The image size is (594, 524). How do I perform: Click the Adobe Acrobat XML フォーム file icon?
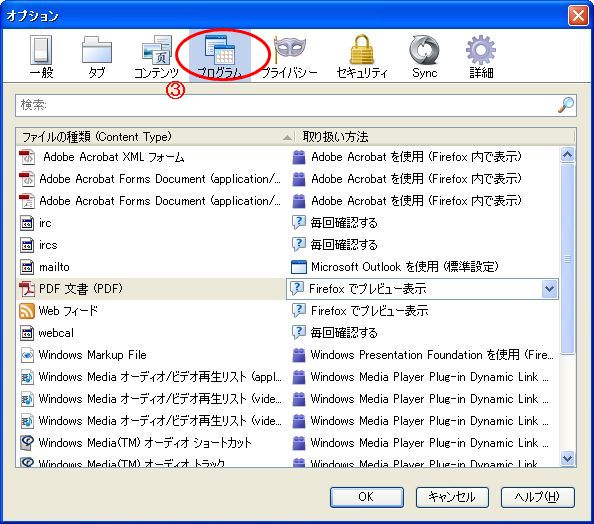27,157
